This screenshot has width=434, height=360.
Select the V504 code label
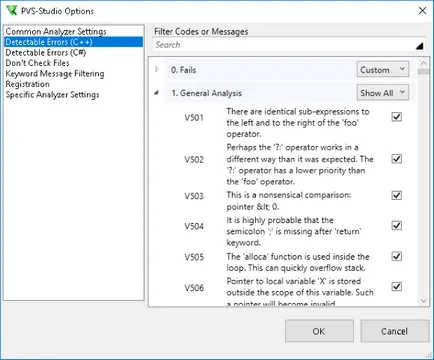point(194,226)
